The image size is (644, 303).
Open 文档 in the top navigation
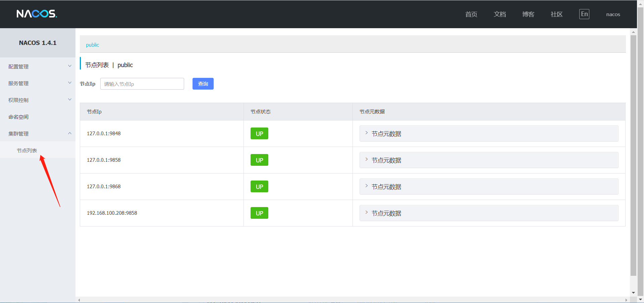(x=500, y=14)
